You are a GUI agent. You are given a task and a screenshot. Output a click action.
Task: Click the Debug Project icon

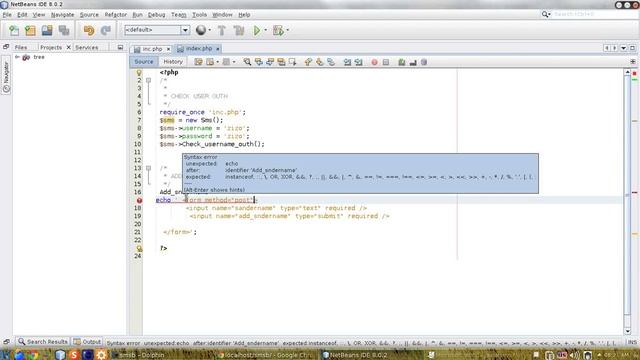pyautogui.click(x=278, y=30)
